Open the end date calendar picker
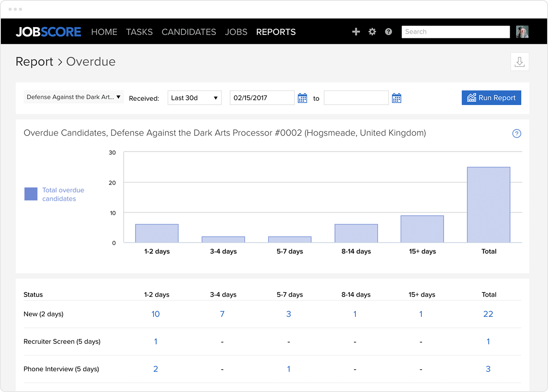 396,98
